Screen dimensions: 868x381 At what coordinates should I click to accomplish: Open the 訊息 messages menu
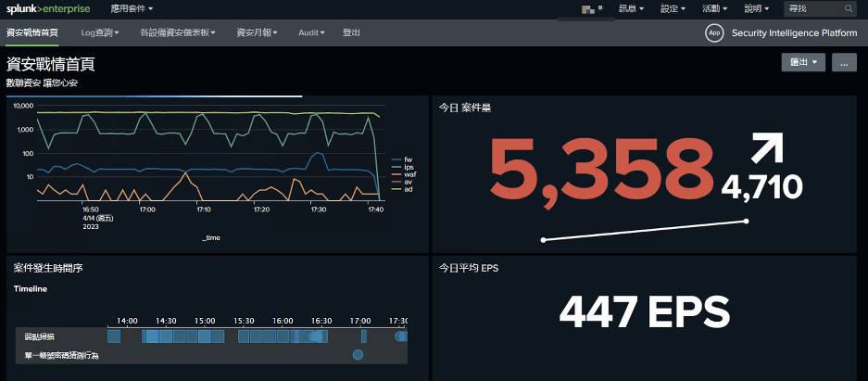pyautogui.click(x=632, y=9)
